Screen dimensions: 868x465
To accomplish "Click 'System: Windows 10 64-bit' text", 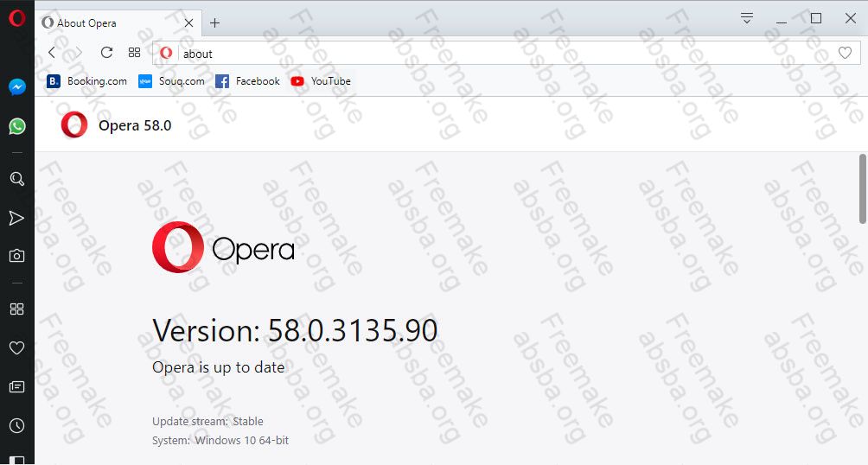I will (220, 441).
